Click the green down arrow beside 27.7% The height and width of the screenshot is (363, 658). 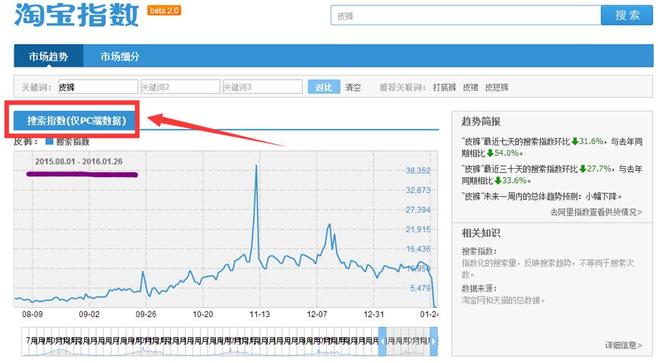[582, 169]
